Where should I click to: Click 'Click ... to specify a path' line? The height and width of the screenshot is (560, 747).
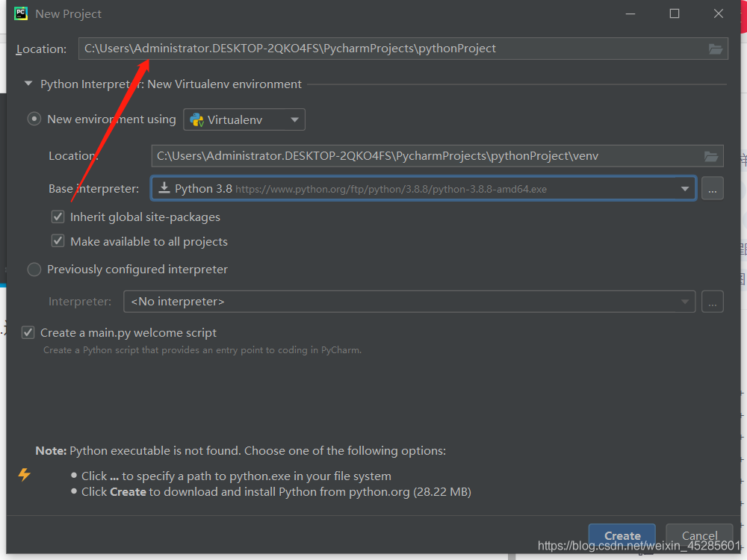236,476
